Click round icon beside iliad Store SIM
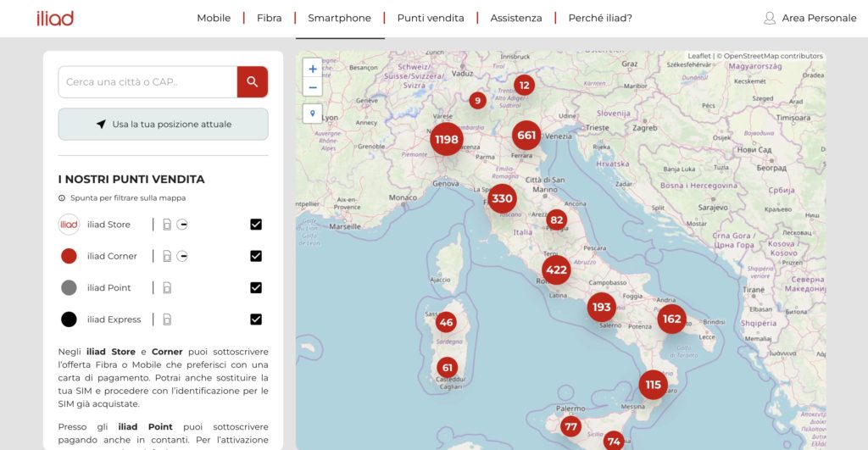This screenshot has height=450, width=868. (182, 225)
